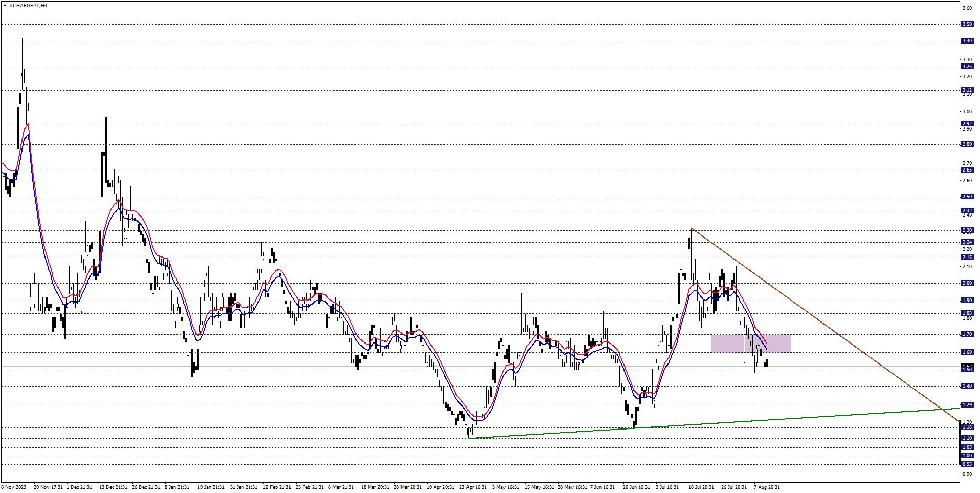Click the 3 May 16:31 date label

505,487
